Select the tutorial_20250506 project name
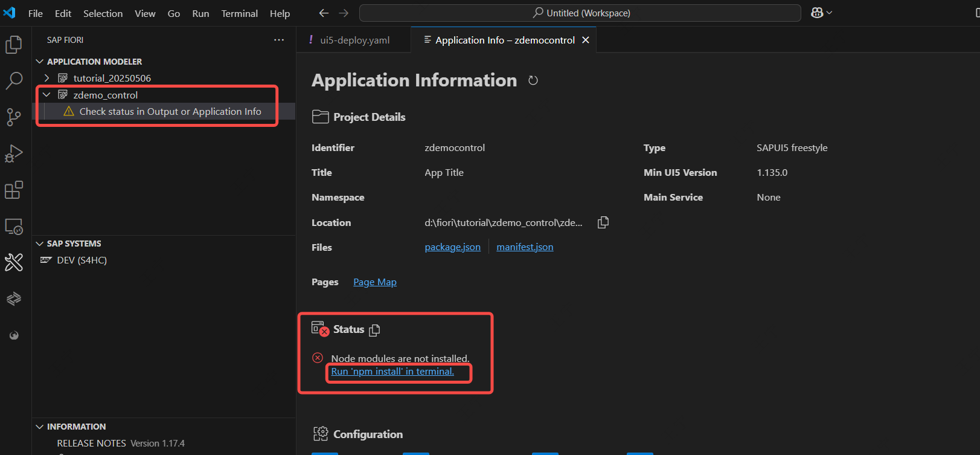Screen dimensions: 980x455 pyautogui.click(x=112, y=78)
